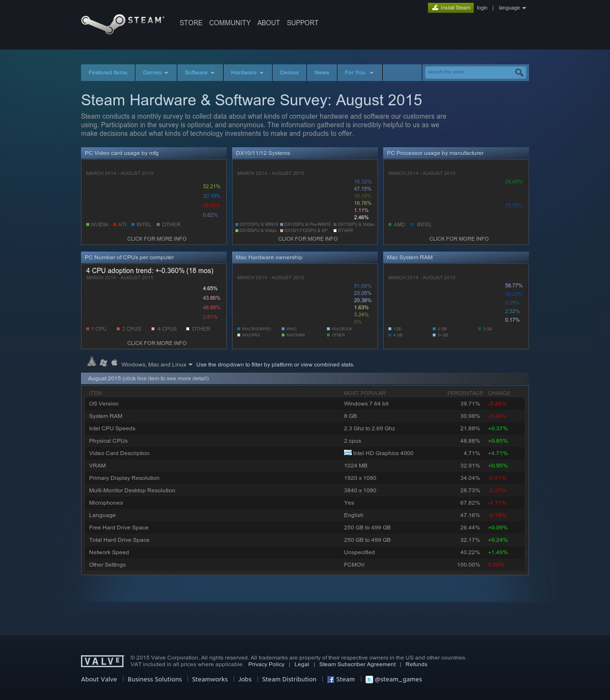Open the Refunds link
The height and width of the screenshot is (700, 610).
tap(417, 664)
